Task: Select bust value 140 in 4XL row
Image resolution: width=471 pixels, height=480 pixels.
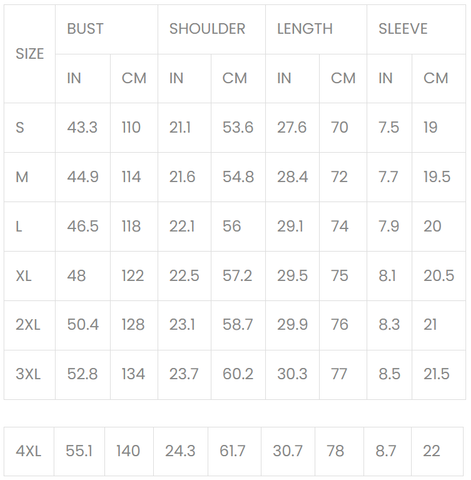Action: (129, 451)
